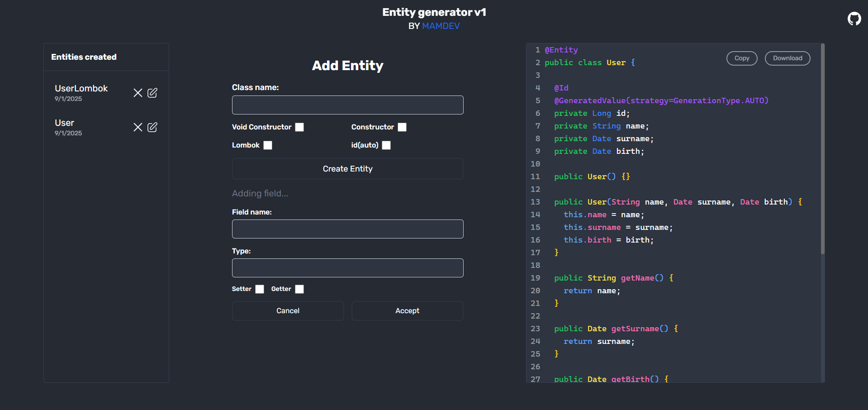868x410 pixels.
Task: Click the 'private Date surname;' line
Action: pos(604,138)
